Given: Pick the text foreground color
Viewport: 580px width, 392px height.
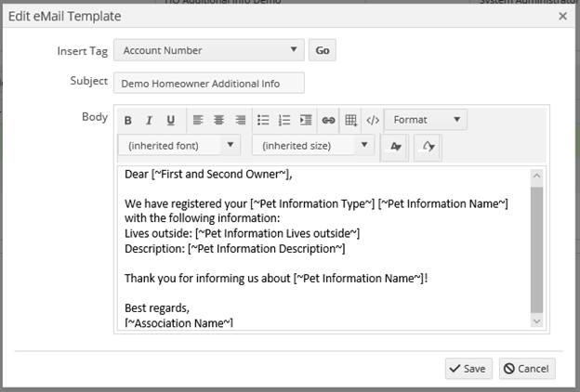Looking at the screenshot, I should [395, 147].
